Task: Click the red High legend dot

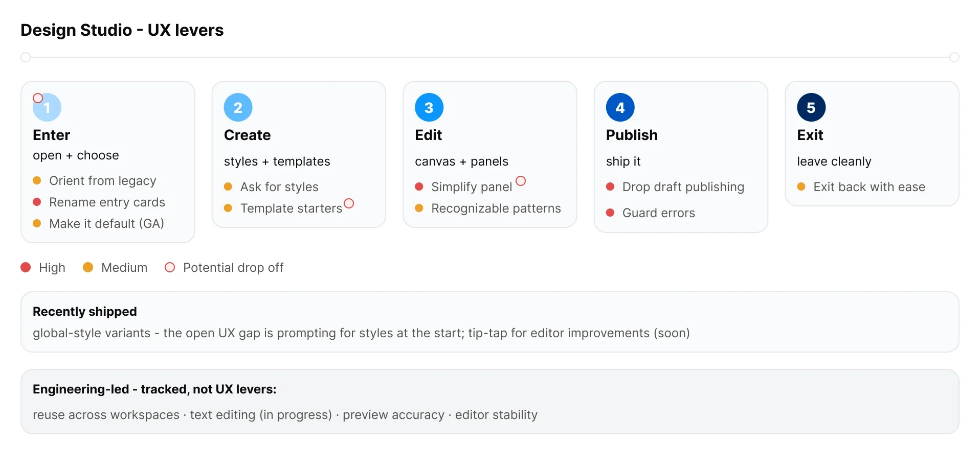Action: pyautogui.click(x=26, y=267)
